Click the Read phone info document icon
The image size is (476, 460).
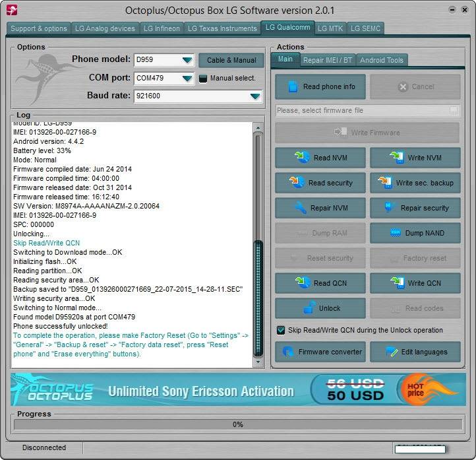(x=293, y=86)
